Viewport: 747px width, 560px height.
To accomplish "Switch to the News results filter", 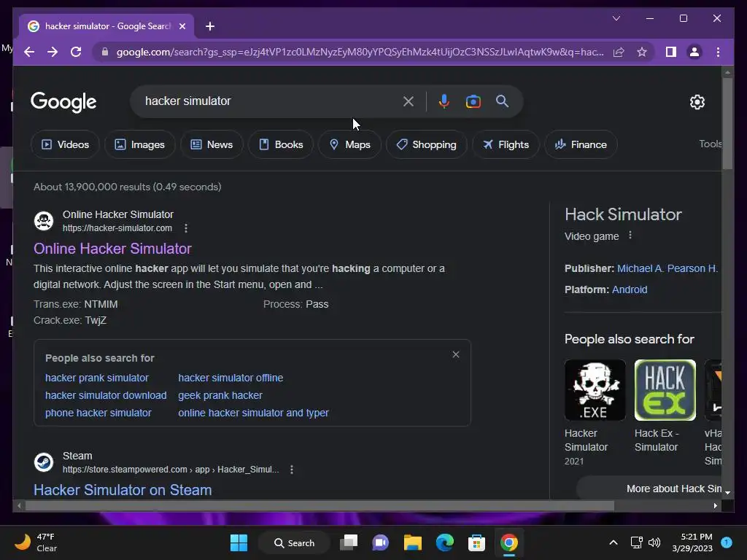I will (212, 144).
